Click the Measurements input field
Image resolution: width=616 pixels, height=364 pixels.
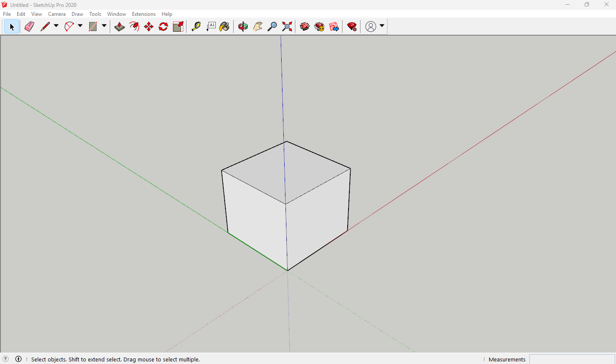click(572, 359)
